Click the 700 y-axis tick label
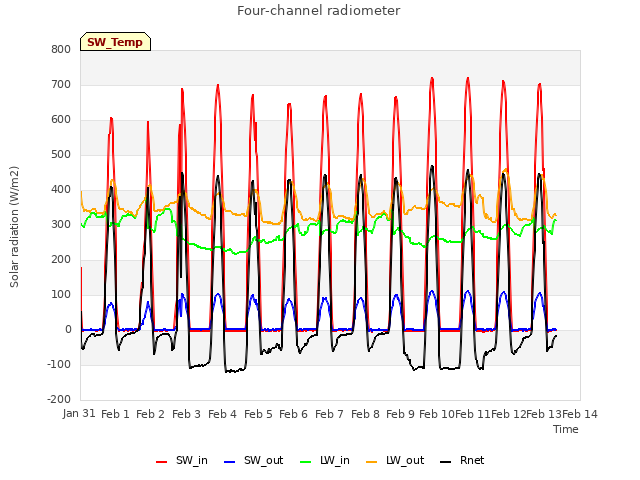Viewport: 640px width, 480px height. coord(61,84)
